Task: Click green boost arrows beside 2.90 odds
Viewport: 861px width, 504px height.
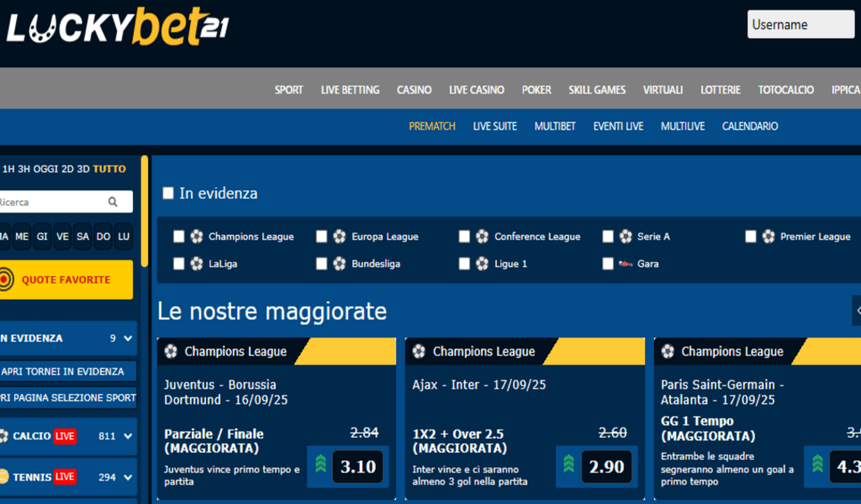Action: point(569,464)
